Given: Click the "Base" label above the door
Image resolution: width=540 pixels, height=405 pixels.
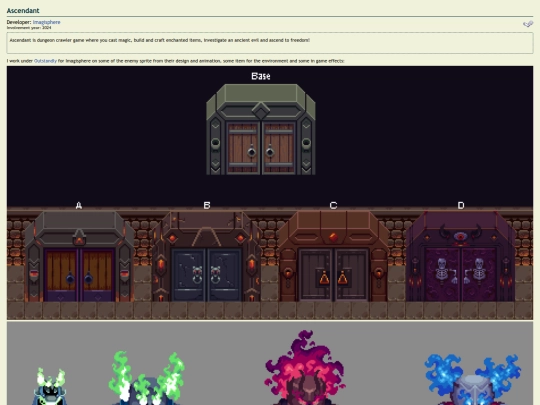Looking at the screenshot, I should pos(261,76).
